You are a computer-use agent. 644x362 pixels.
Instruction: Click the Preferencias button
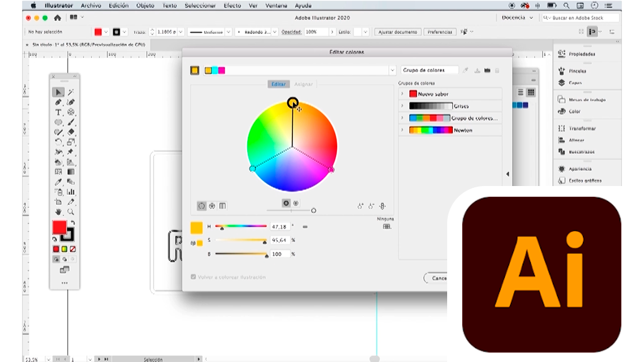(440, 31)
